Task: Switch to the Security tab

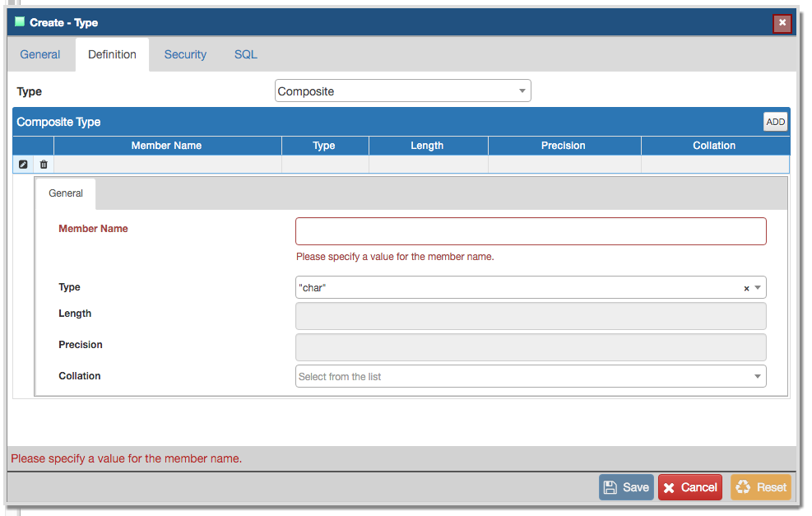Action: tap(185, 54)
